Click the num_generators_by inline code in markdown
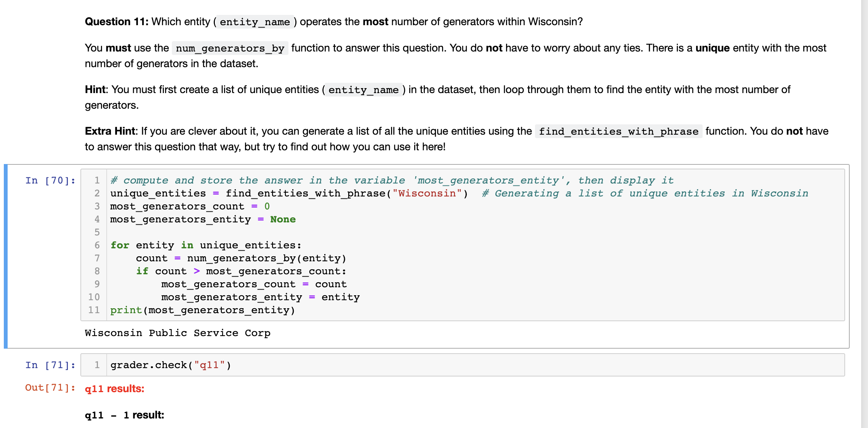 [x=230, y=48]
